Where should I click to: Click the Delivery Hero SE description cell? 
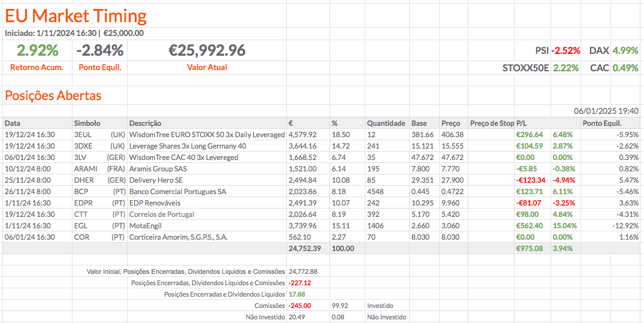pyautogui.click(x=156, y=180)
